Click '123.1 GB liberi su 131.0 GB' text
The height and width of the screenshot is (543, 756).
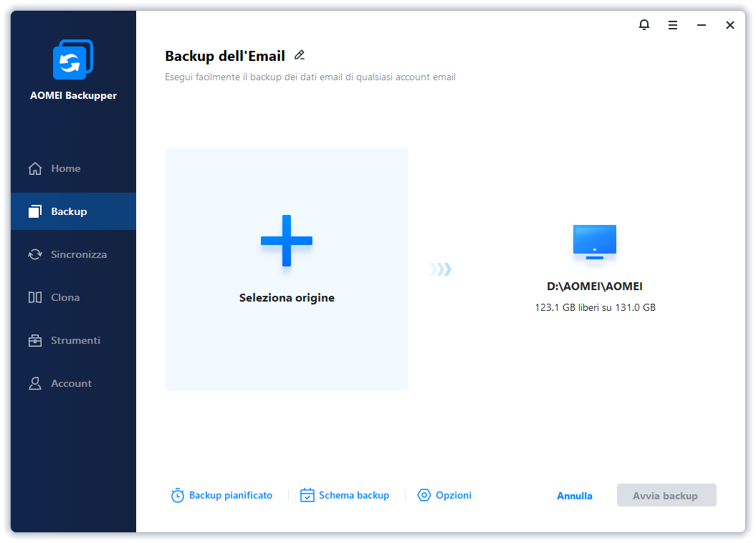pyautogui.click(x=595, y=307)
